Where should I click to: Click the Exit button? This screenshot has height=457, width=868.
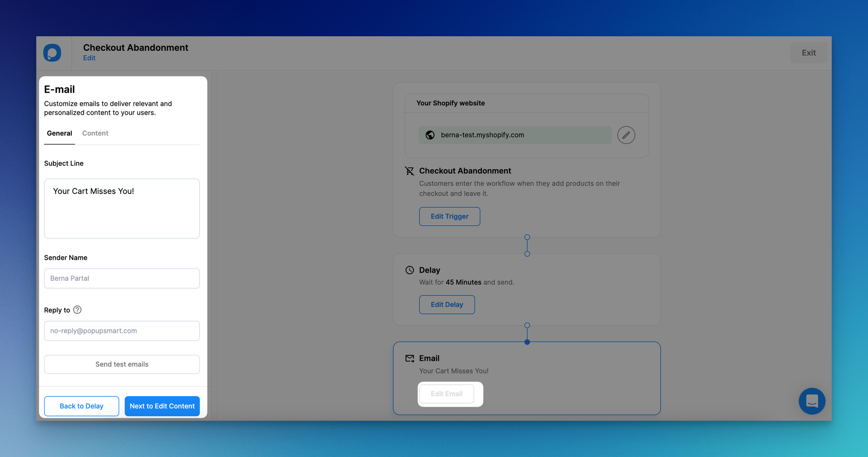(809, 53)
